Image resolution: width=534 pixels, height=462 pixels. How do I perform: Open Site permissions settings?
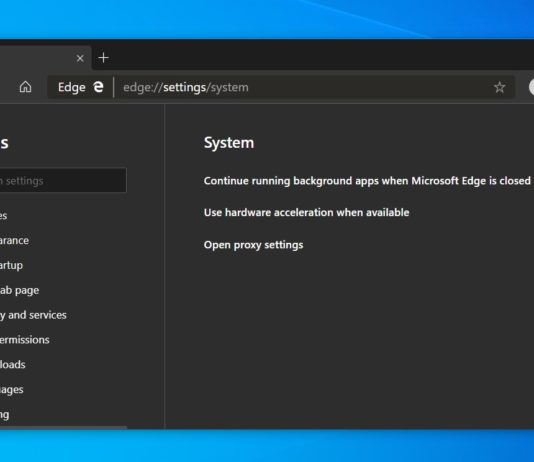[25, 340]
